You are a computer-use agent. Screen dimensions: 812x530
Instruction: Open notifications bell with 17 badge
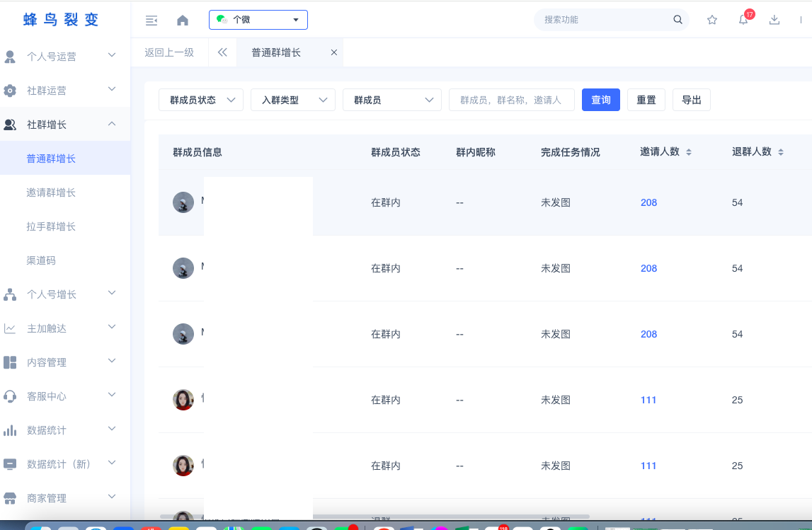pos(743,20)
